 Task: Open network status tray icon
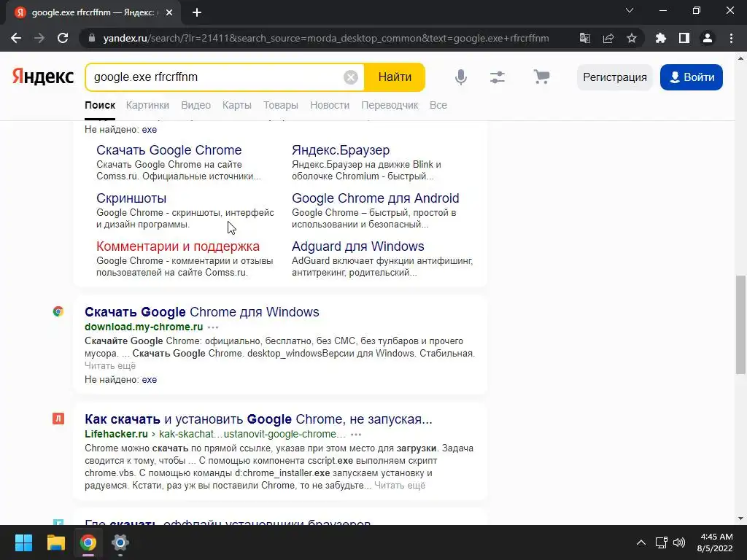tap(661, 542)
